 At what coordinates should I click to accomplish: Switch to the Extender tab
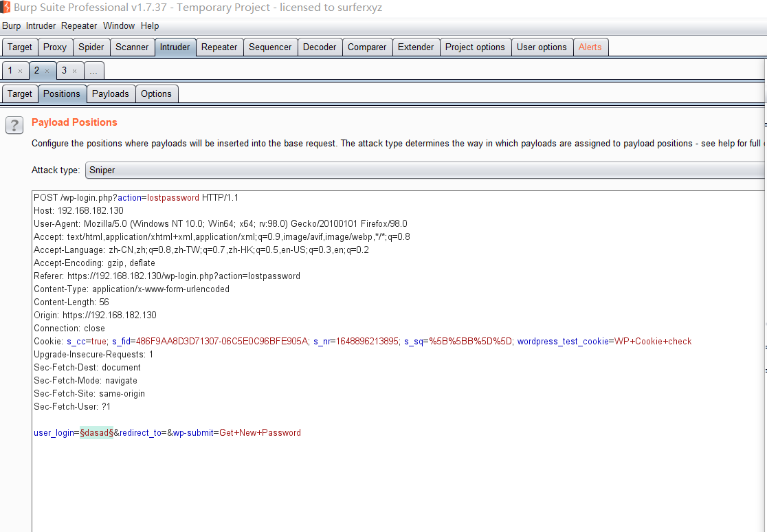pos(416,47)
